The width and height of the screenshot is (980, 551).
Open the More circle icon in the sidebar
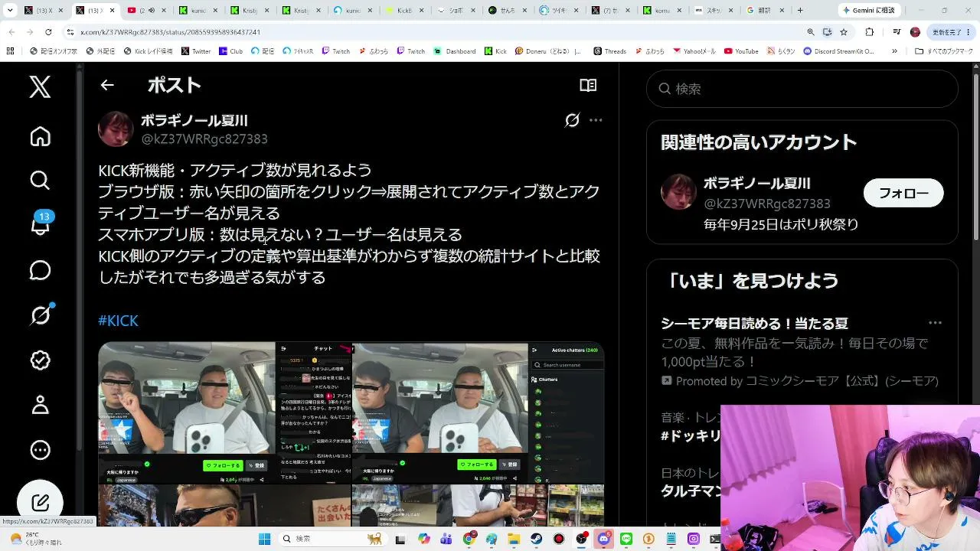pos(40,450)
